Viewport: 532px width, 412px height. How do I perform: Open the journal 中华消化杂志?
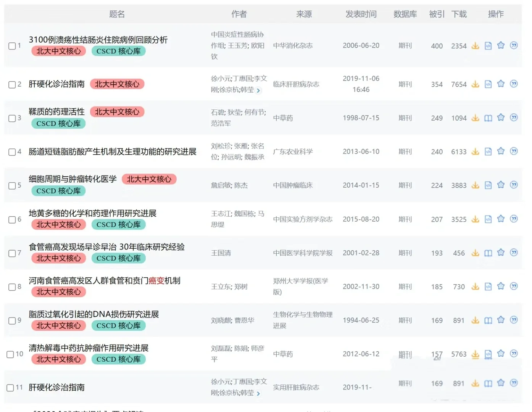pos(293,46)
